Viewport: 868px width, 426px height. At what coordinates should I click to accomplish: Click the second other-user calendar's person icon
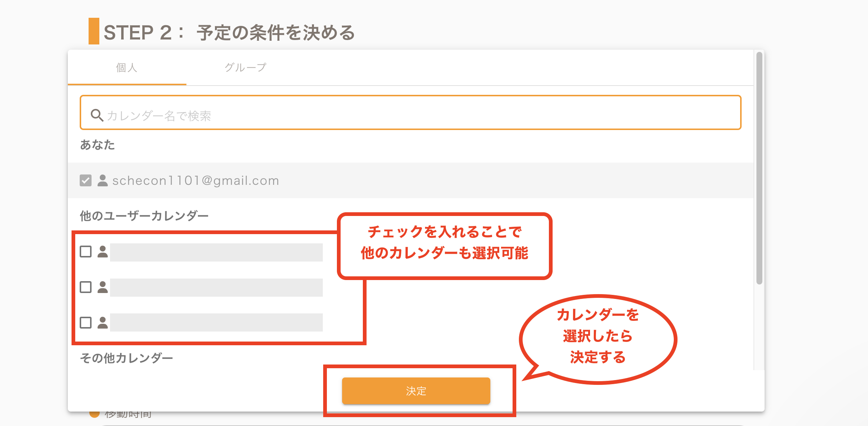click(x=103, y=287)
